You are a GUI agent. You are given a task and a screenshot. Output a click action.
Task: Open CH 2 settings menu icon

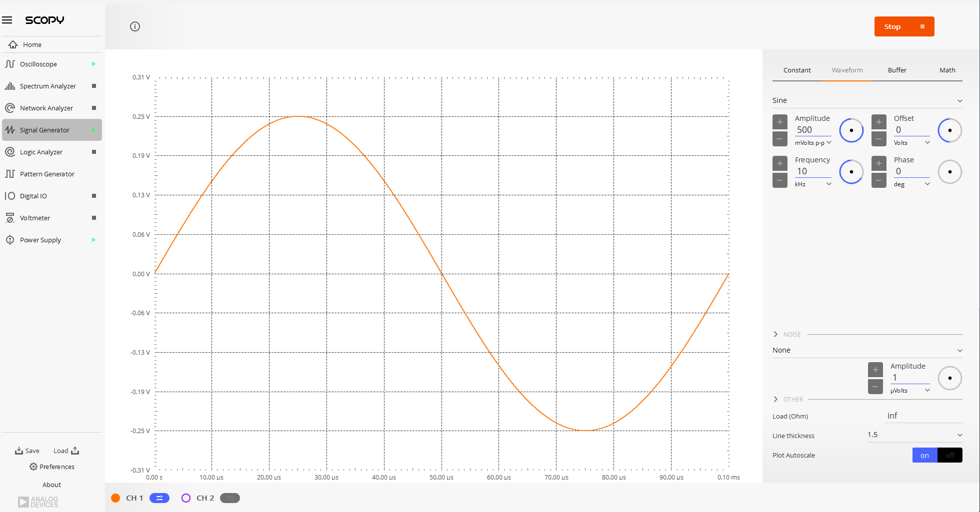(230, 498)
